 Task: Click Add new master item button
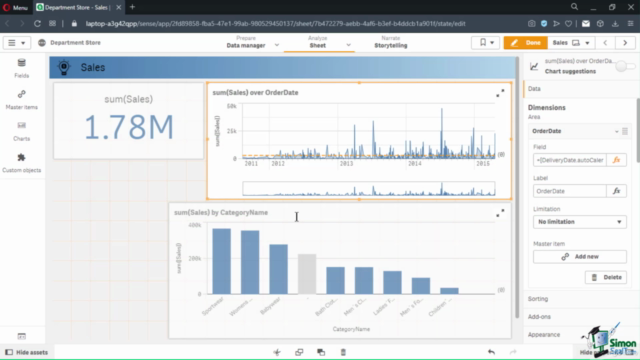tap(580, 257)
